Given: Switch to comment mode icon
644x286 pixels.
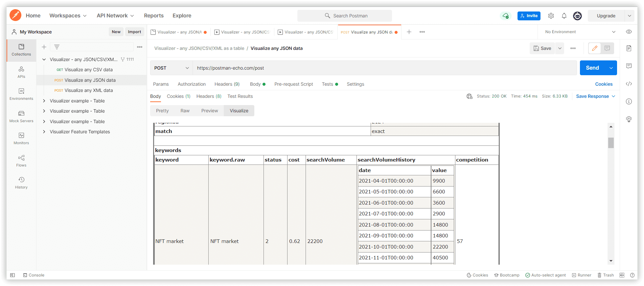Looking at the screenshot, I should (607, 48).
